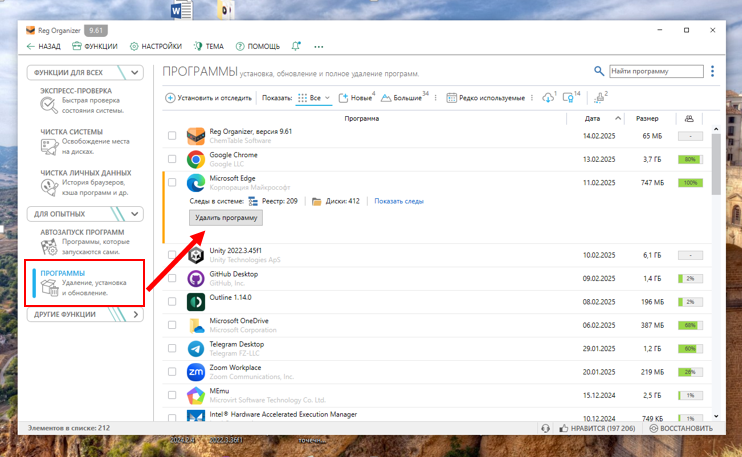Screen dimensions: 742x457
Task: Open options dots next to Редко используемые
Action: pyautogui.click(x=532, y=98)
